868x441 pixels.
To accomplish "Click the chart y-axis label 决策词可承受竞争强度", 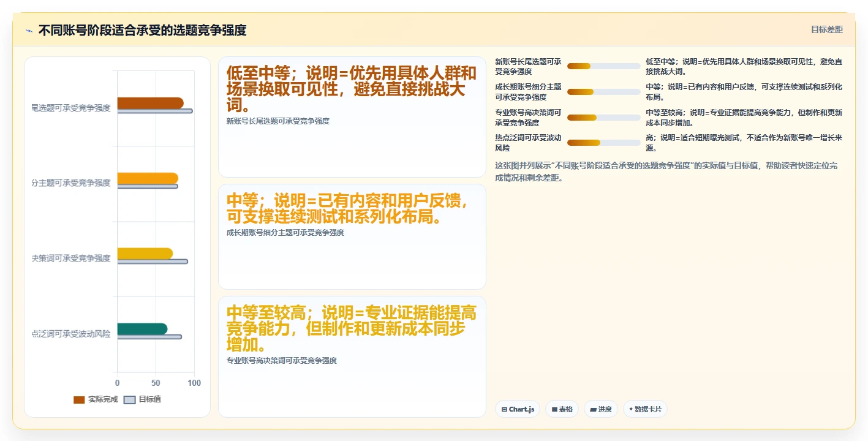I will click(x=71, y=258).
